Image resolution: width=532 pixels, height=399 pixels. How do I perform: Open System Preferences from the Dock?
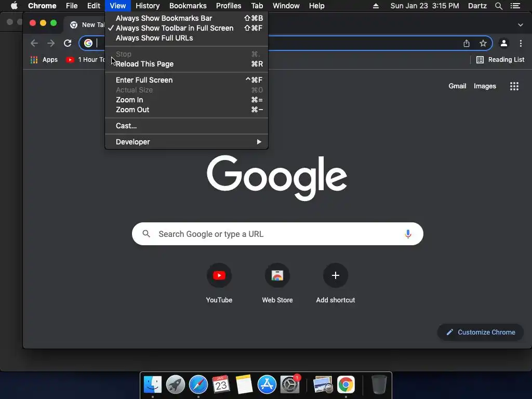click(x=290, y=384)
